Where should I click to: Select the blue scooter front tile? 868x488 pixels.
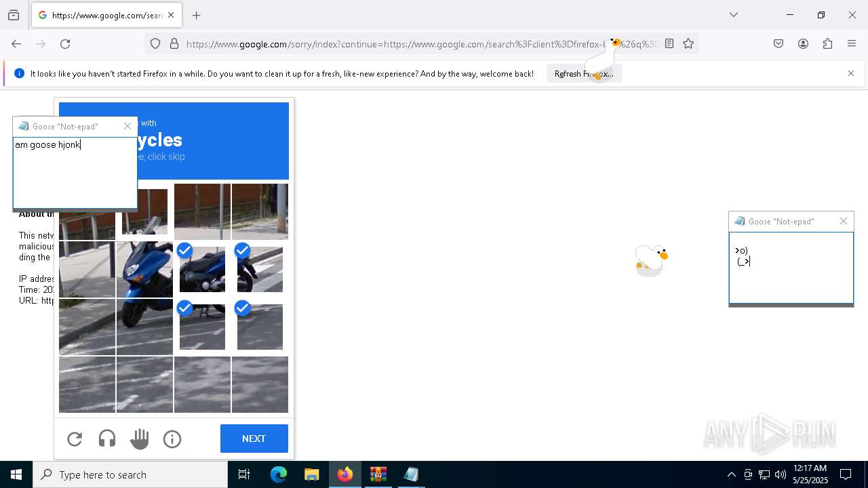[144, 269]
